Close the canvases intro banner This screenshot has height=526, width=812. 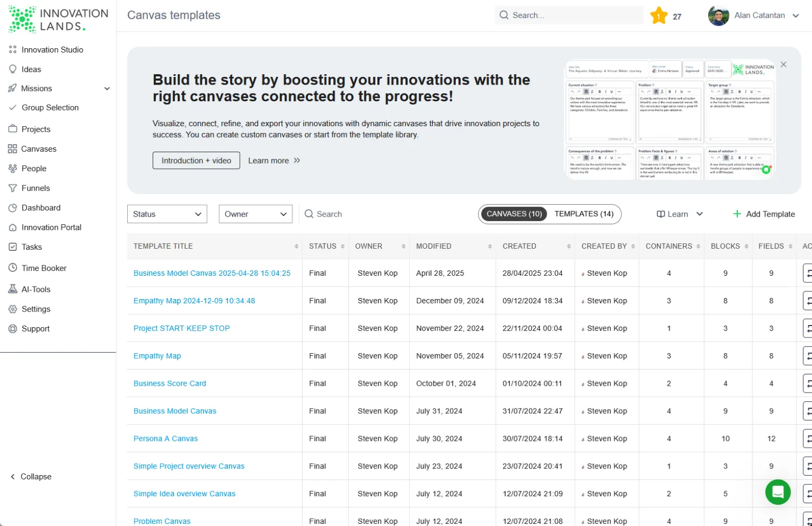783,64
